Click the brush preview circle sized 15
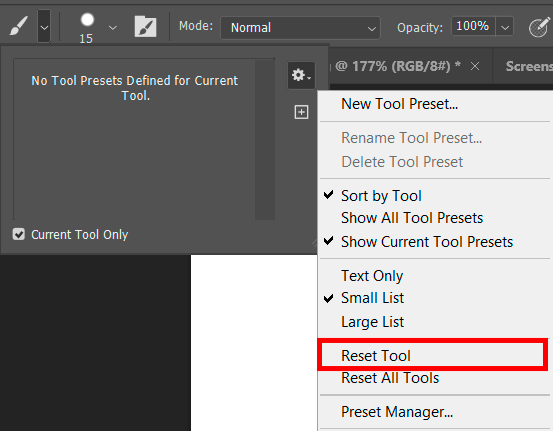 coord(87,20)
